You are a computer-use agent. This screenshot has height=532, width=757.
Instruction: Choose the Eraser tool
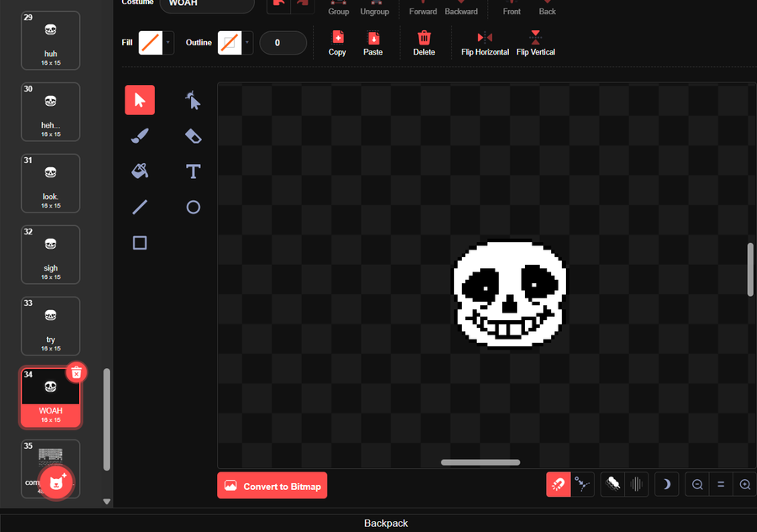193,135
